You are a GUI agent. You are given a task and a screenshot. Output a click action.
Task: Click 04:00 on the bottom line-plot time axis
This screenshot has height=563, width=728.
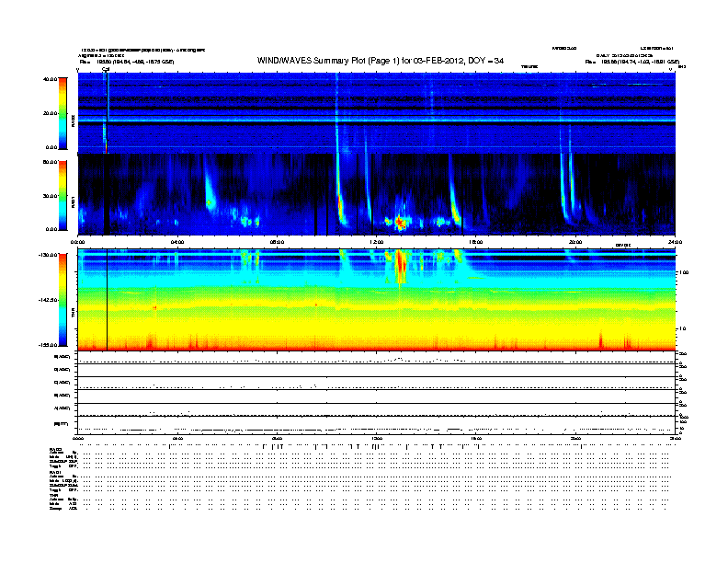[x=177, y=438]
